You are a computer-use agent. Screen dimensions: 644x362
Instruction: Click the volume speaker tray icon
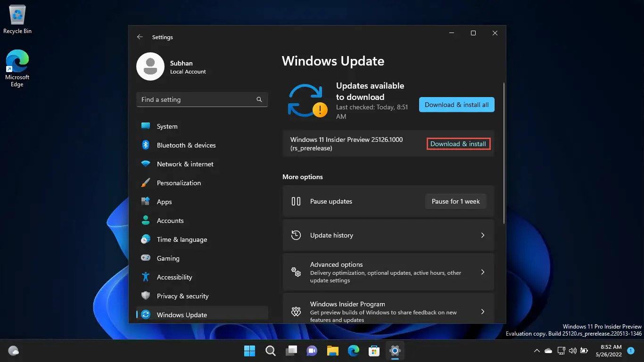(x=573, y=351)
